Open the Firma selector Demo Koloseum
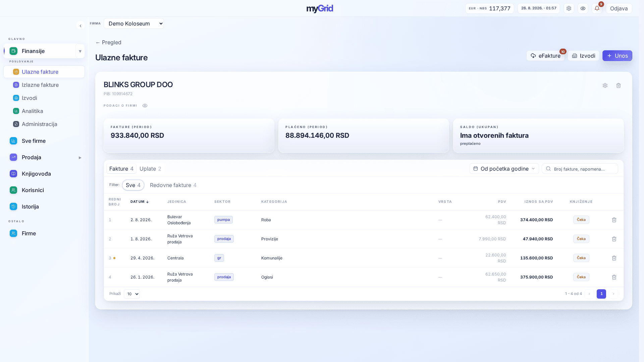The width and height of the screenshot is (644, 362). coord(134,23)
